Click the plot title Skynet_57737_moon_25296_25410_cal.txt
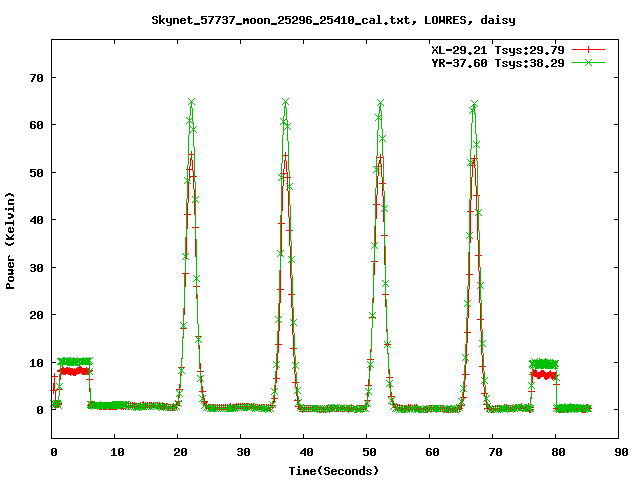The width and height of the screenshot is (640, 480). [x=281, y=20]
